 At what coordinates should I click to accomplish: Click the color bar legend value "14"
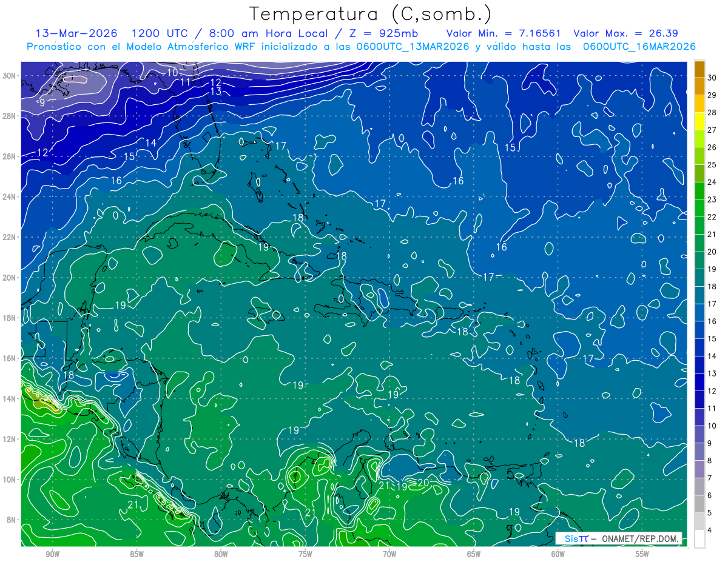coord(712,356)
